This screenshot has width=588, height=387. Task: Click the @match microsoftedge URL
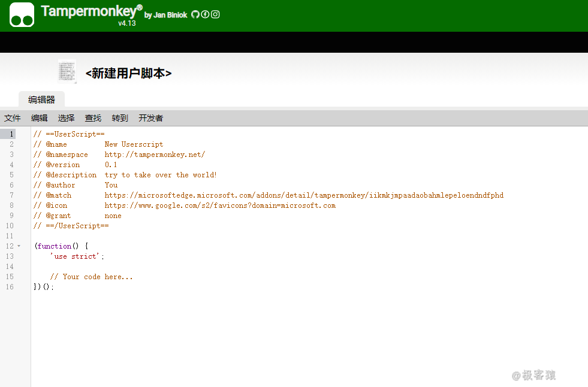tap(304, 195)
